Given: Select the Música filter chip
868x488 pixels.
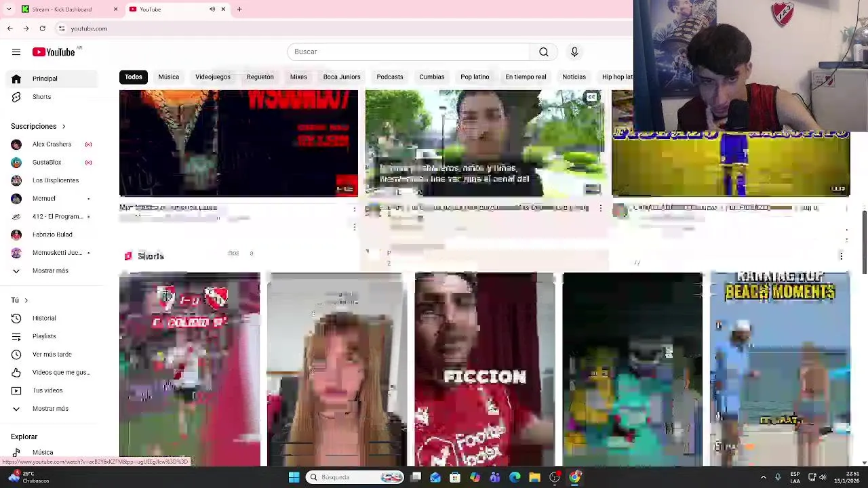Looking at the screenshot, I should 169,77.
